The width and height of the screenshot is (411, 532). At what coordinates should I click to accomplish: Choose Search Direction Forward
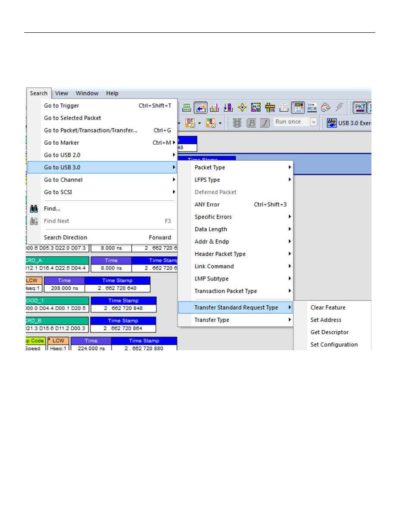pyautogui.click(x=102, y=237)
